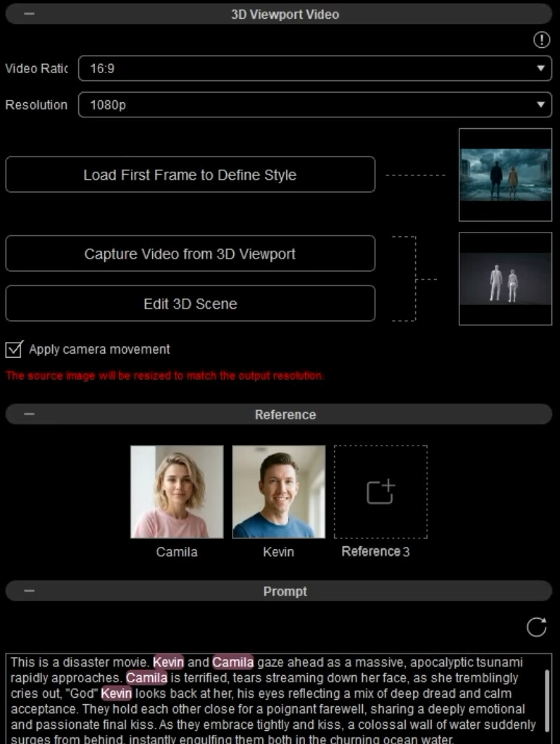Open the Video Ratio dropdown
This screenshot has width=560, height=744.
pyautogui.click(x=315, y=68)
